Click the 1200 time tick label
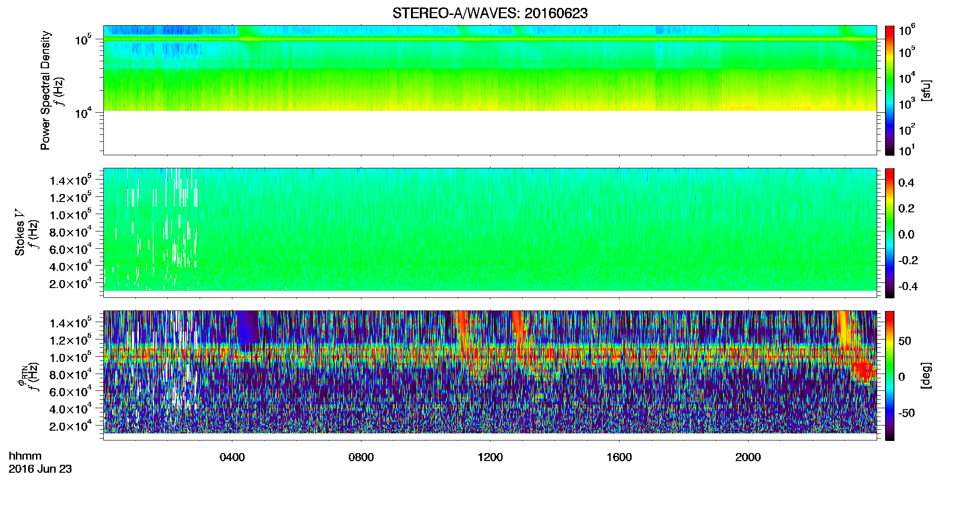 (490, 457)
